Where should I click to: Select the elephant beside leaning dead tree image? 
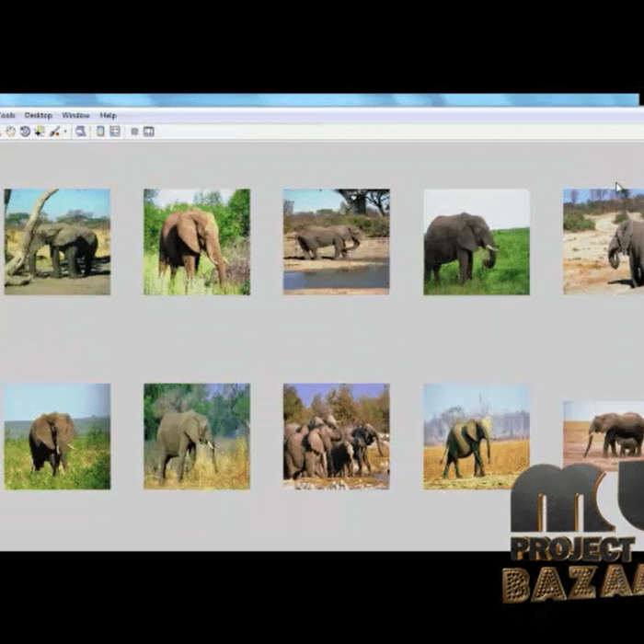[x=57, y=242]
